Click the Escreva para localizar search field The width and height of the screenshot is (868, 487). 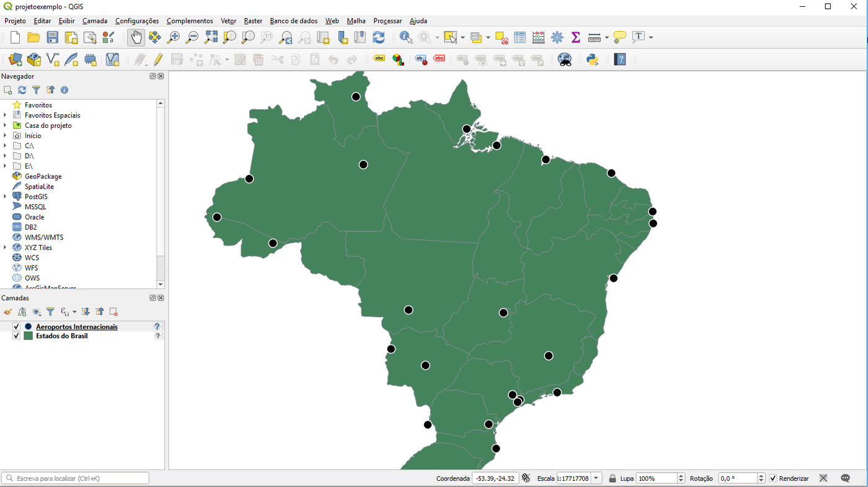pyautogui.click(x=76, y=478)
